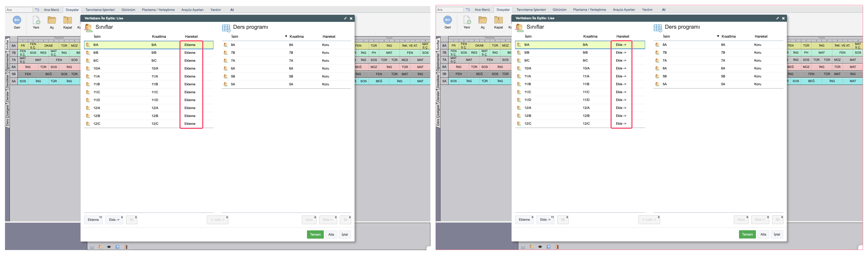Viewport: 868px width, 255px height.
Task: Click the Ara search field in right screenshot
Action: point(450,10)
